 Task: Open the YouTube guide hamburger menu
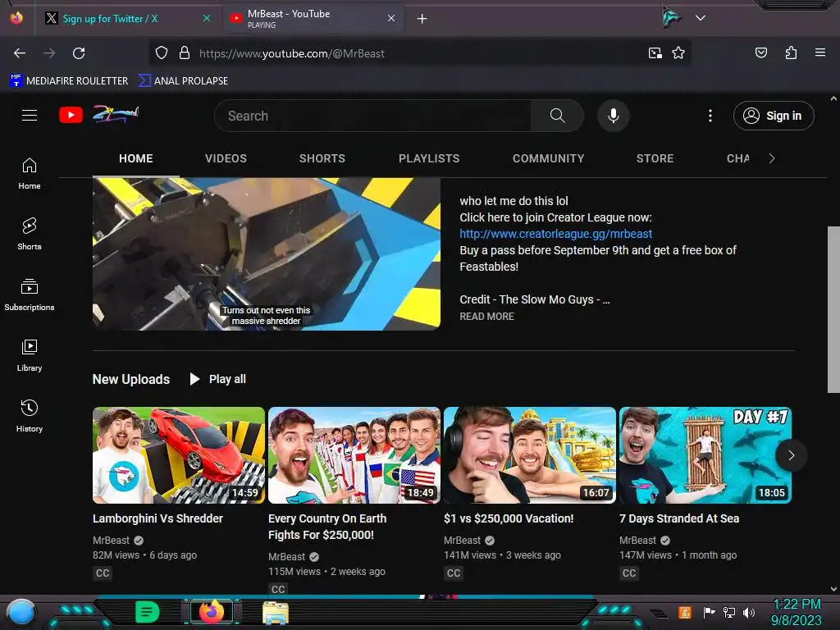30,115
